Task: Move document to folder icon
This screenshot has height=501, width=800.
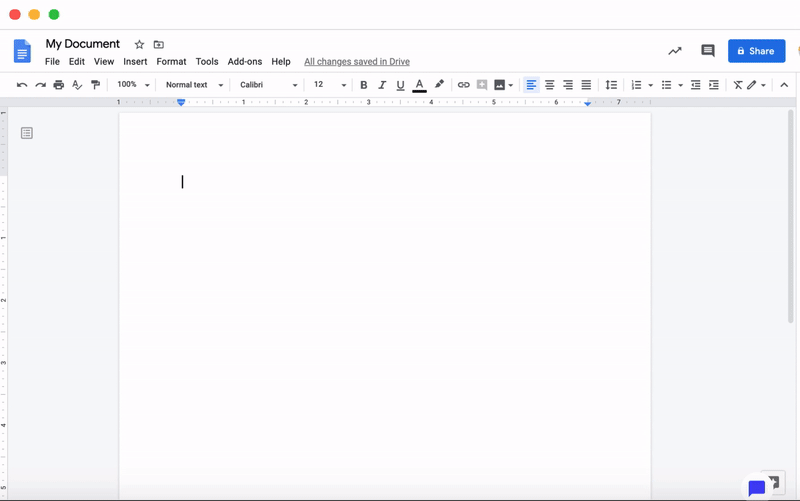Action: 159,44
